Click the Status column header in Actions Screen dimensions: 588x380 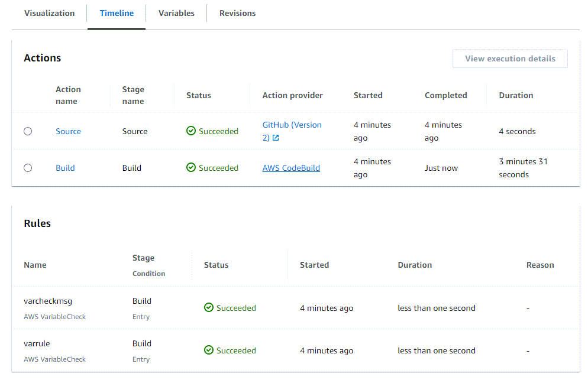pyautogui.click(x=198, y=95)
